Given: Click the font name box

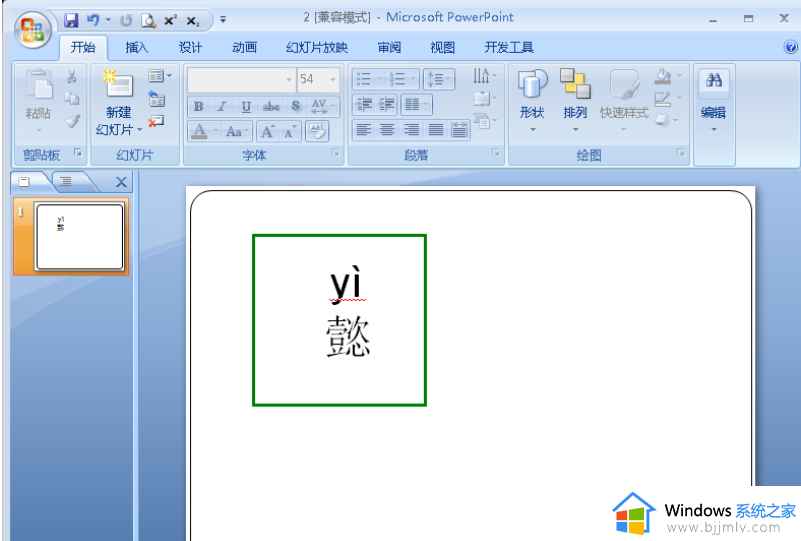Looking at the screenshot, I should (236, 80).
